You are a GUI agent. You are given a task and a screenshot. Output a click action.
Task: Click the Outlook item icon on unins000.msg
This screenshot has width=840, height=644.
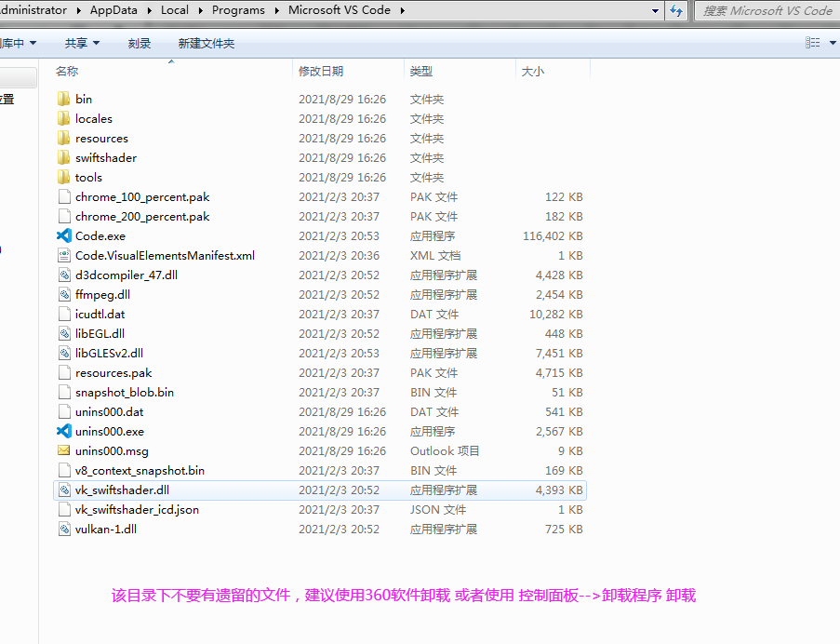click(65, 450)
